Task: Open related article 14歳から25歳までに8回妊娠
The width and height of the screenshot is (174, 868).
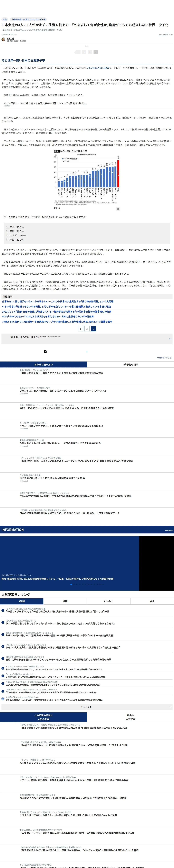Action: [57, 322]
